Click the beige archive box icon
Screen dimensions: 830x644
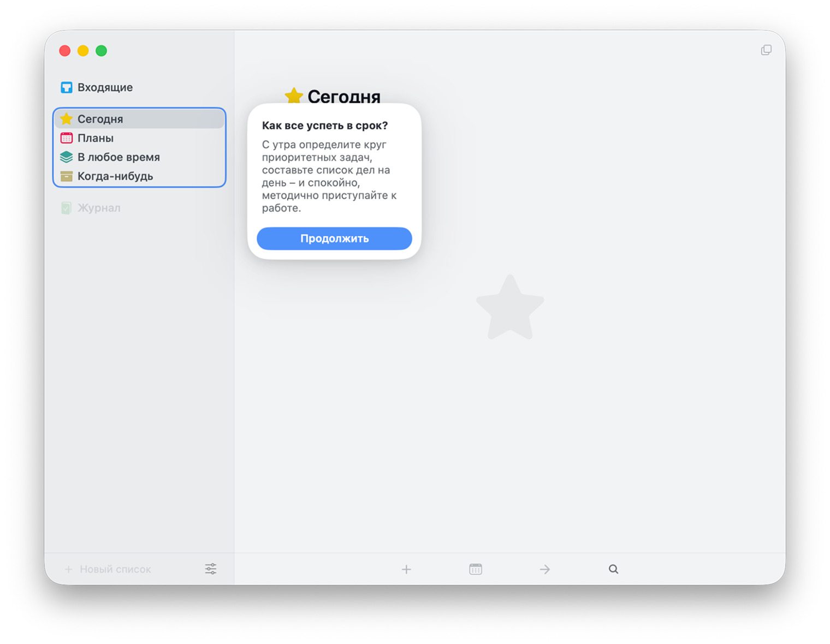coord(67,176)
